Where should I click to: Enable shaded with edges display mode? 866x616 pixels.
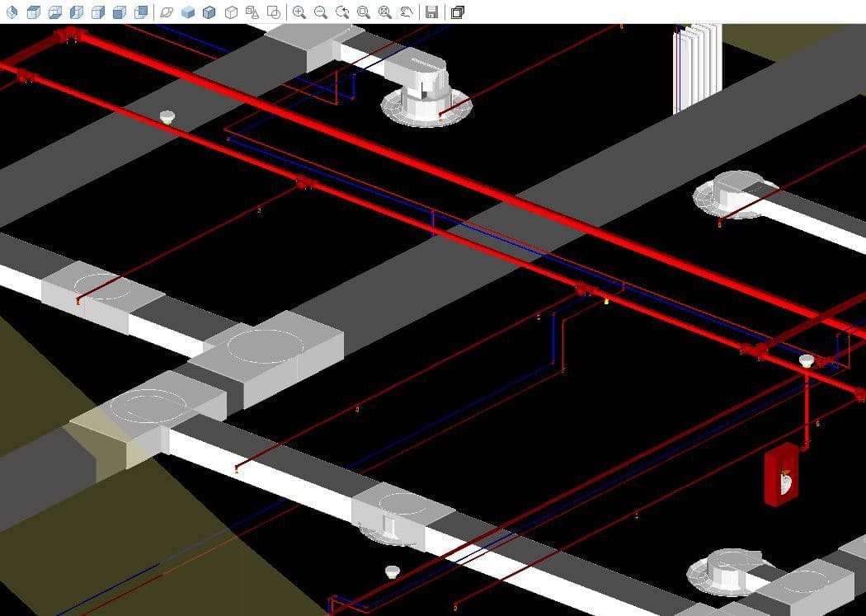[x=209, y=12]
